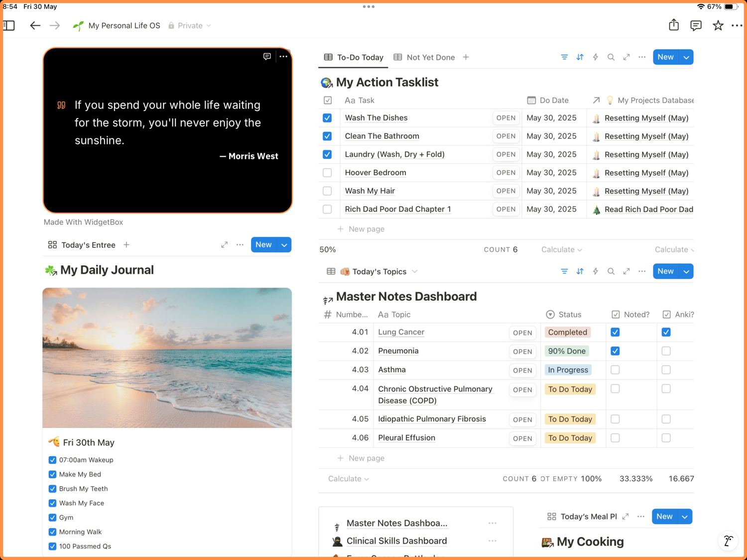Open the quote widget's three-dot menu

[x=283, y=56]
